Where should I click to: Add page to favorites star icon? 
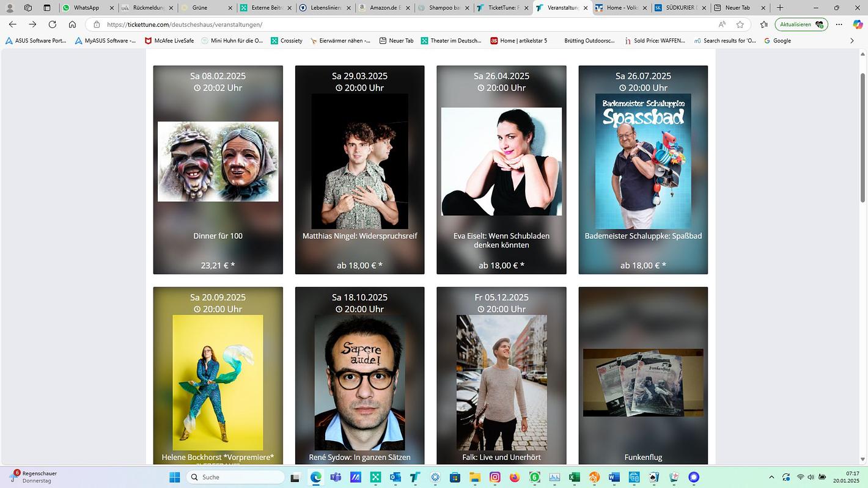740,24
